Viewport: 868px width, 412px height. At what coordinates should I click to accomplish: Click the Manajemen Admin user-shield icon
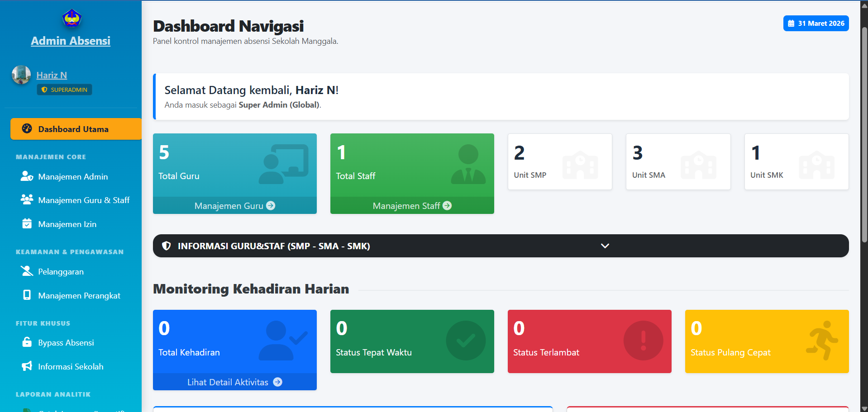click(x=27, y=176)
